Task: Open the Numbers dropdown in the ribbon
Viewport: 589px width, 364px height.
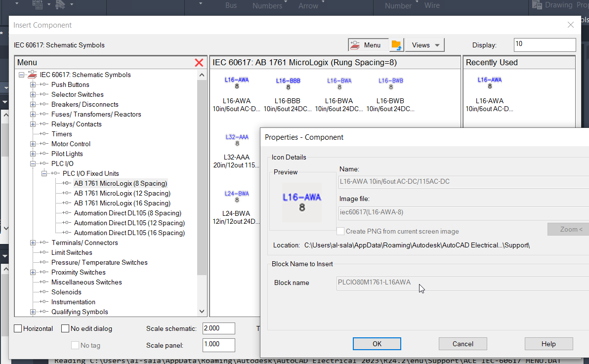Action: tap(268, 6)
